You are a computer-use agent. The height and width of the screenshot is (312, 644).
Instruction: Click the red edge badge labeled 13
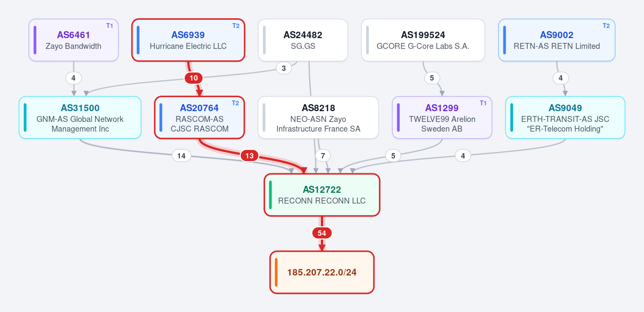coord(249,156)
